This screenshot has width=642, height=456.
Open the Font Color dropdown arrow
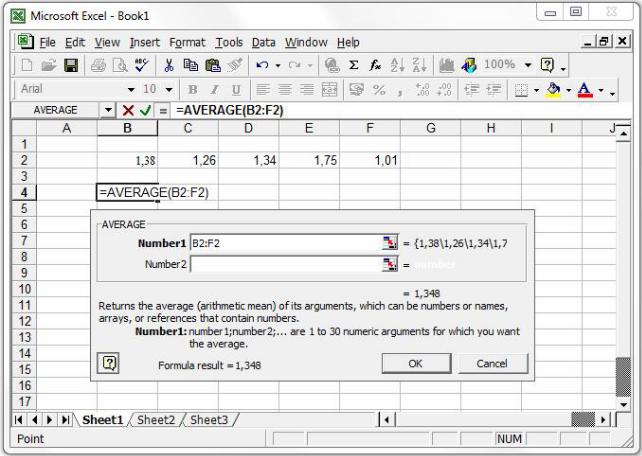coord(601,90)
